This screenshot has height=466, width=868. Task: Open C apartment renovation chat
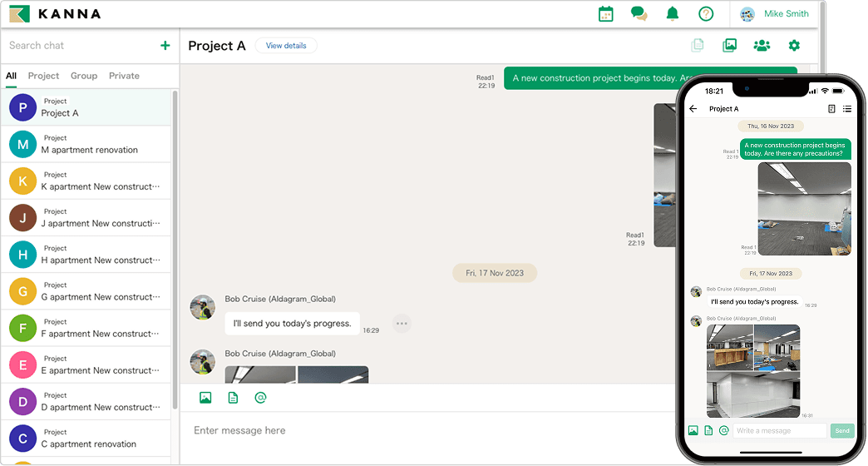86,439
